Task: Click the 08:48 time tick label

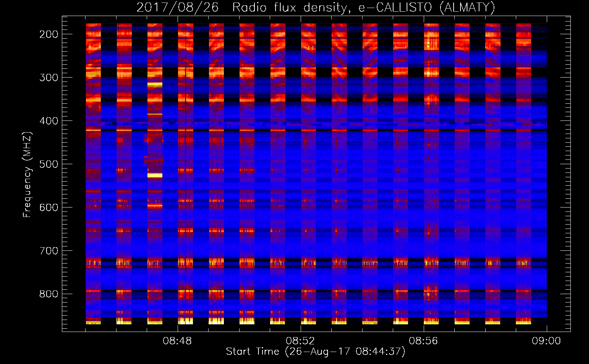Action: (x=177, y=341)
